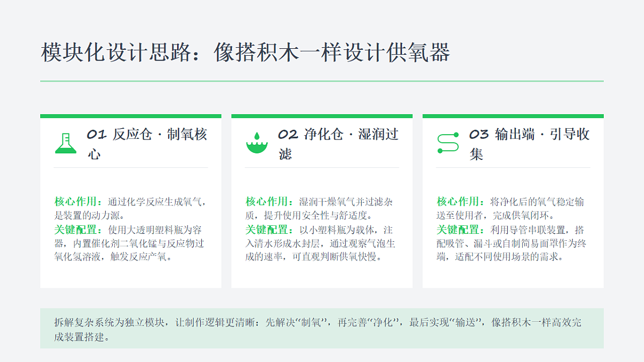The image size is (644, 362).
Task: Click the line 质，提升使用安全性与舒适度
Action: pos(309,216)
